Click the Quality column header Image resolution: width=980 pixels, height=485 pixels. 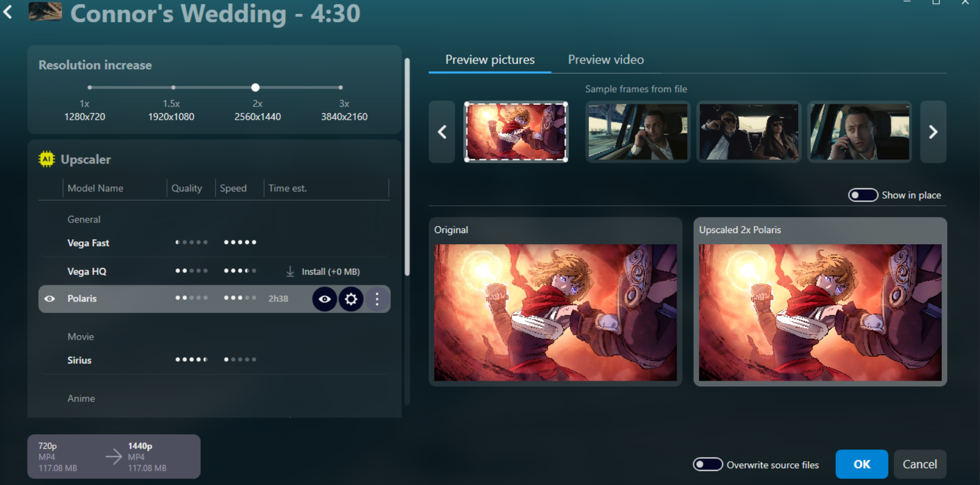click(187, 188)
